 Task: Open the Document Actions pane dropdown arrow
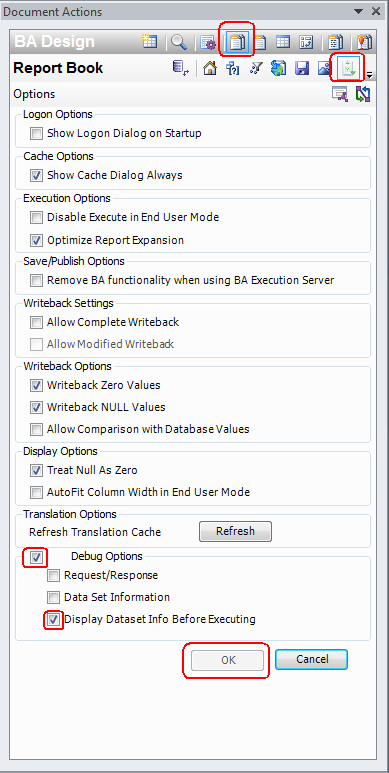coord(360,11)
